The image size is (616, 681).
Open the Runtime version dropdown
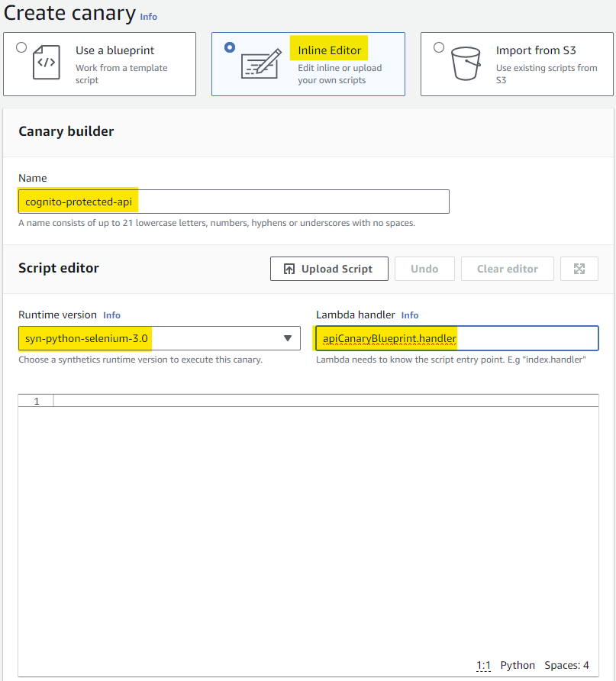(289, 337)
